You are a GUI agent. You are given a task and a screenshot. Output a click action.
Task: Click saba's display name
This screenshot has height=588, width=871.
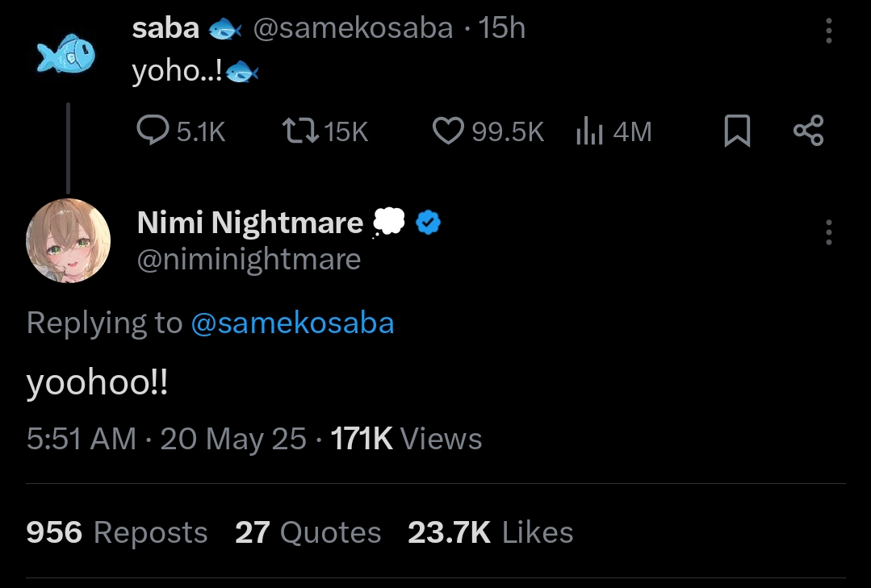click(165, 28)
